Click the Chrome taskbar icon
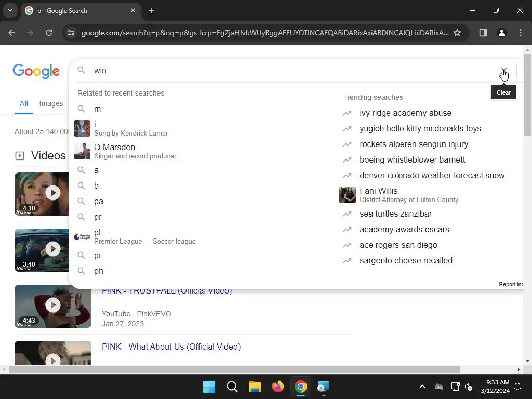Viewport: 532px width, 399px height. tap(301, 387)
